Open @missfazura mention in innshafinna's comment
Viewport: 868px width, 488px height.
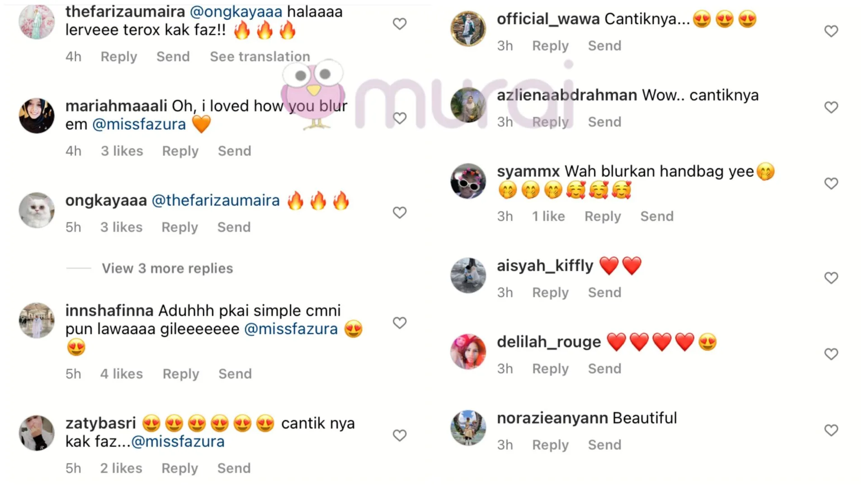tap(291, 329)
